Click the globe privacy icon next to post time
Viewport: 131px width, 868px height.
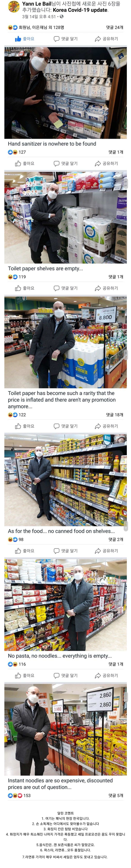61,16
